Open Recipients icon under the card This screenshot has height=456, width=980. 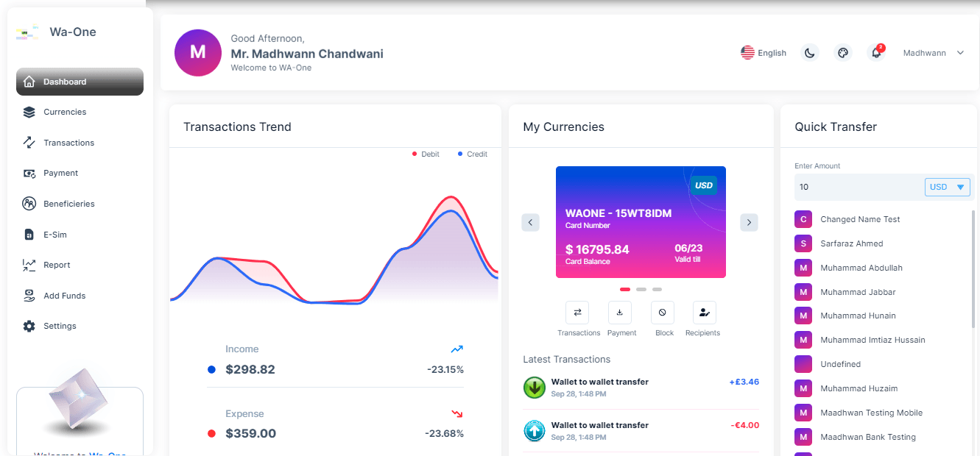[x=705, y=313]
